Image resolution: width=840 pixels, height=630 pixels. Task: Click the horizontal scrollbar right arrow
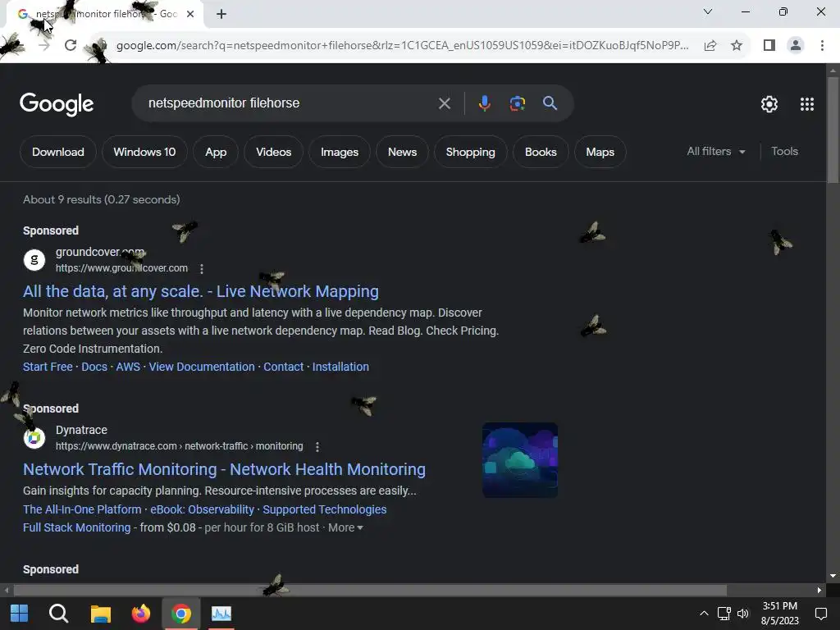[819, 590]
